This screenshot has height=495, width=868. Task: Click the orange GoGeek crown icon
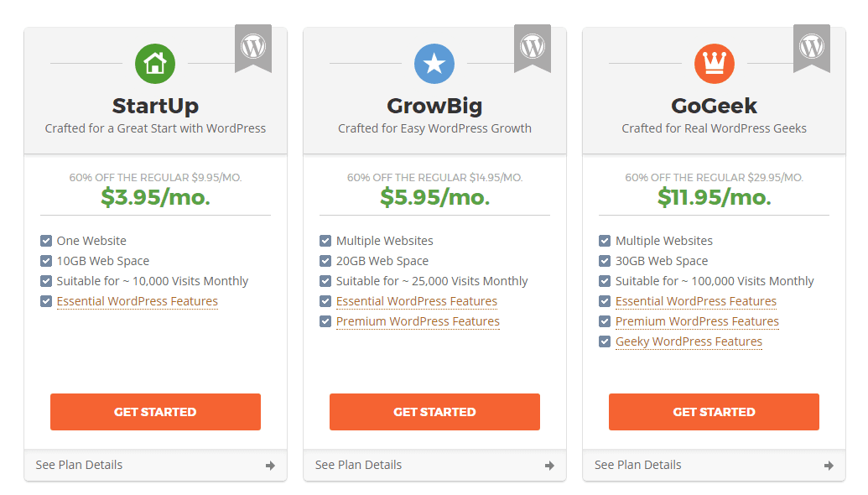click(714, 64)
